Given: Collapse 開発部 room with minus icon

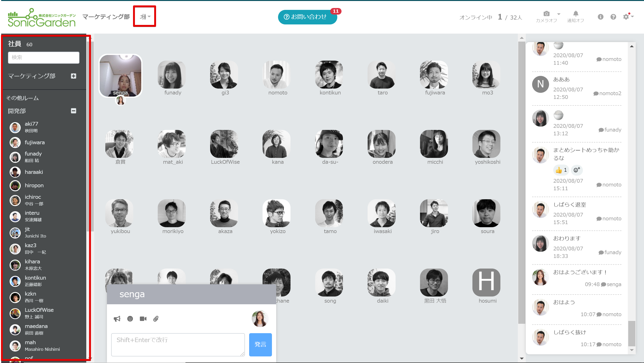Looking at the screenshot, I should (74, 111).
